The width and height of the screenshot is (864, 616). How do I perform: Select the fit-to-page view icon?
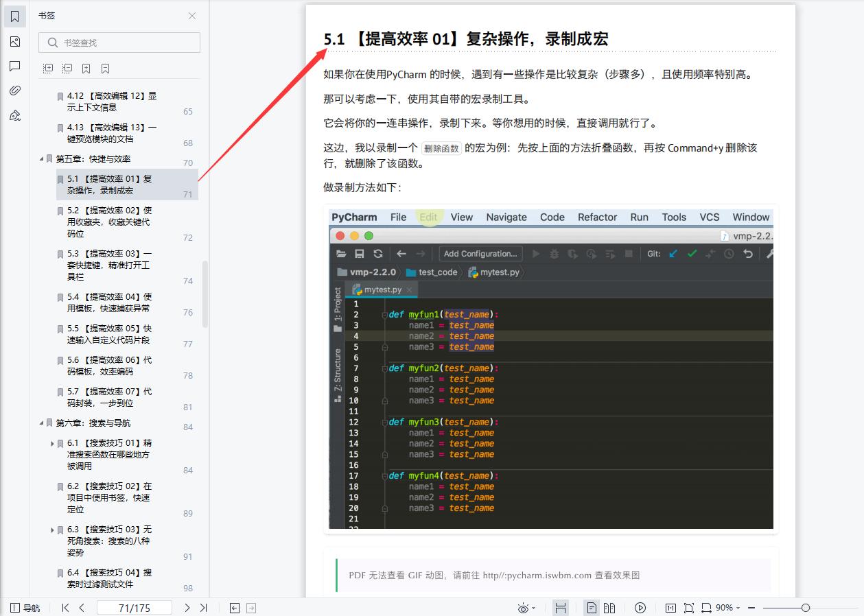coord(688,608)
